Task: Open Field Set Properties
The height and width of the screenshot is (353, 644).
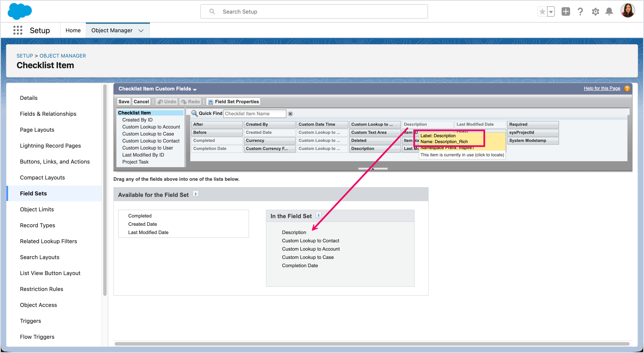Action: (x=233, y=102)
